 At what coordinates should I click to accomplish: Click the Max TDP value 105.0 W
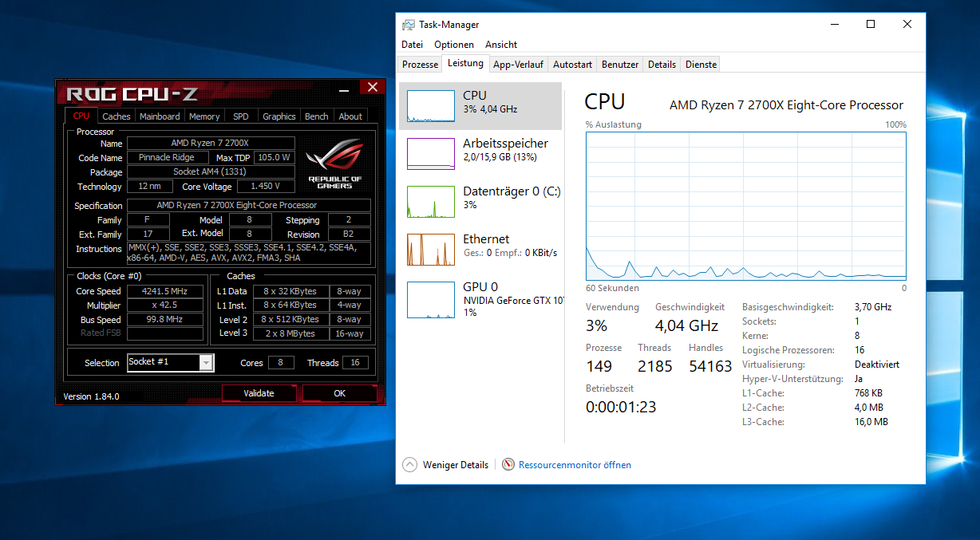click(x=274, y=158)
